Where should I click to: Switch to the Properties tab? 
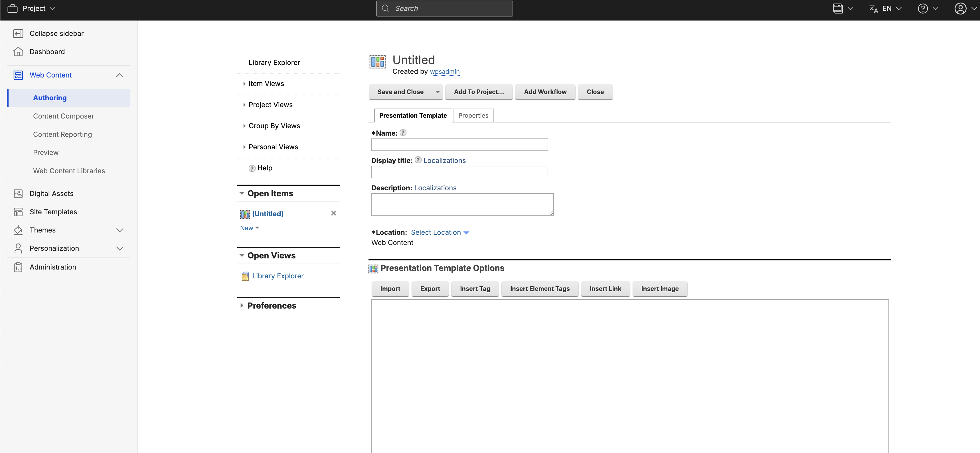473,116
